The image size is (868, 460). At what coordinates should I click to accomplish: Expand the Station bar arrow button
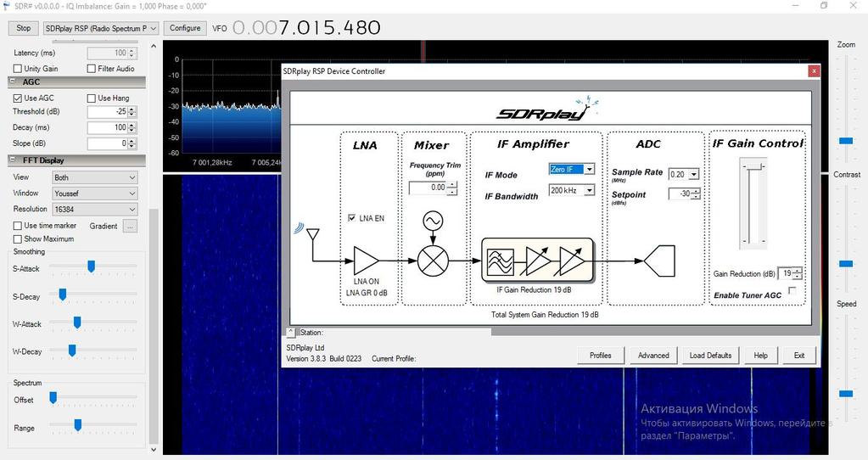pyautogui.click(x=291, y=332)
